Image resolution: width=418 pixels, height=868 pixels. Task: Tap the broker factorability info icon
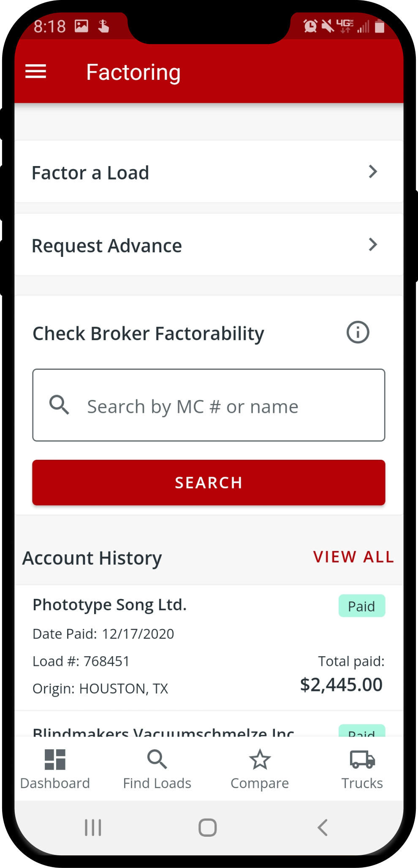[x=358, y=332]
